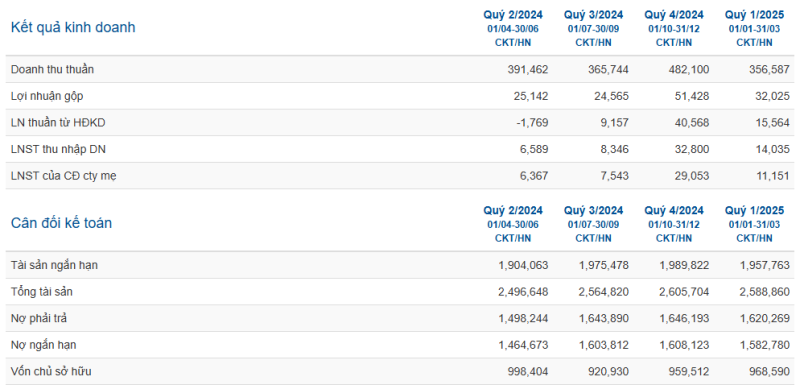Click the Nợ phải trả row label
This screenshot has height=385, width=800.
pos(39,319)
